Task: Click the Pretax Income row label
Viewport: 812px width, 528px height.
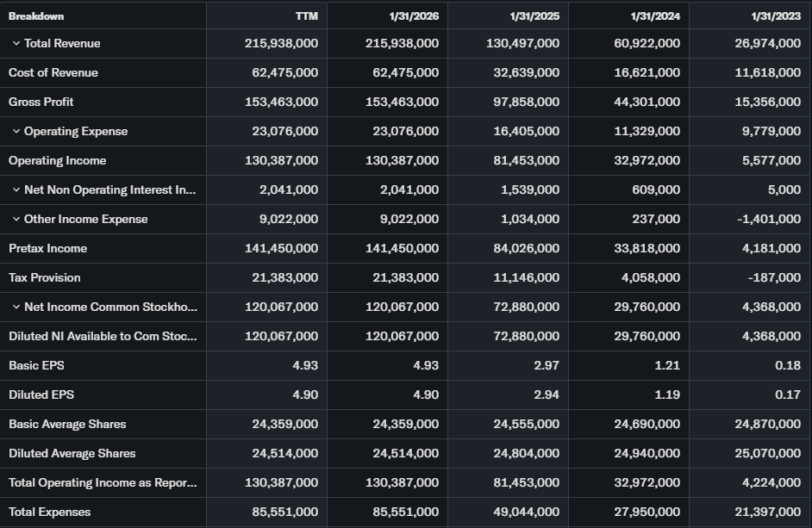Action: (47, 249)
